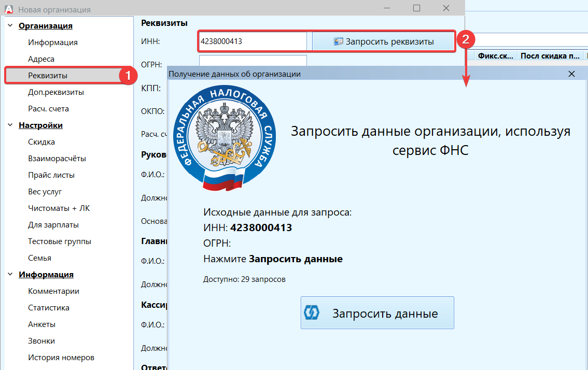Select Адреса in the sidebar
588x370 pixels.
[41, 59]
